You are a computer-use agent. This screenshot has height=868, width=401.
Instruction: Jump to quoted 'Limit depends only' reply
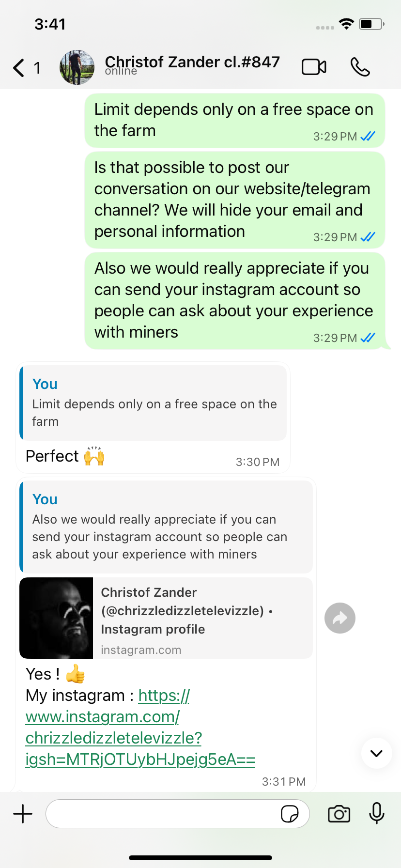point(153,403)
